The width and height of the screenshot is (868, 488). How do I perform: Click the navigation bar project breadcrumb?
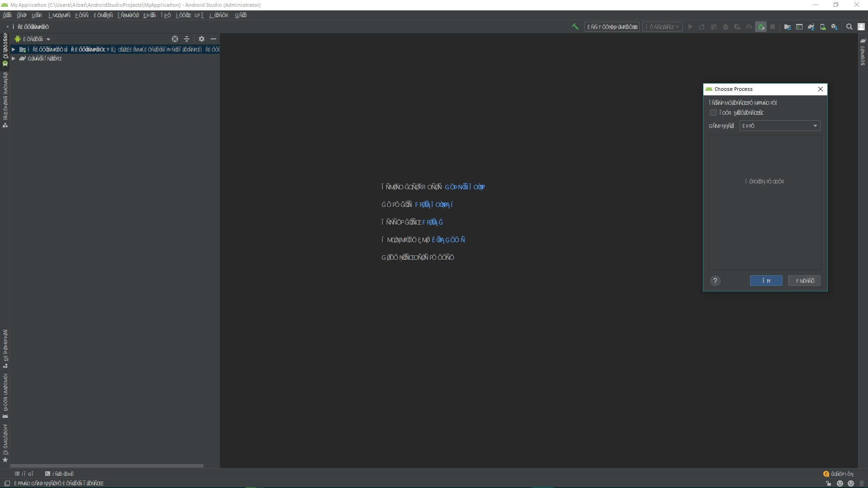pyautogui.click(x=30, y=27)
